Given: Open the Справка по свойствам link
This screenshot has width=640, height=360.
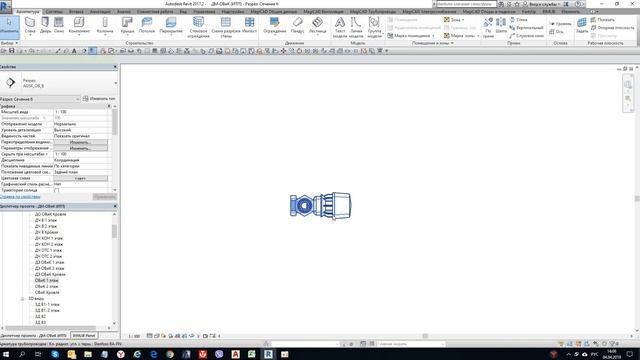Looking at the screenshot, I should click(20, 197).
